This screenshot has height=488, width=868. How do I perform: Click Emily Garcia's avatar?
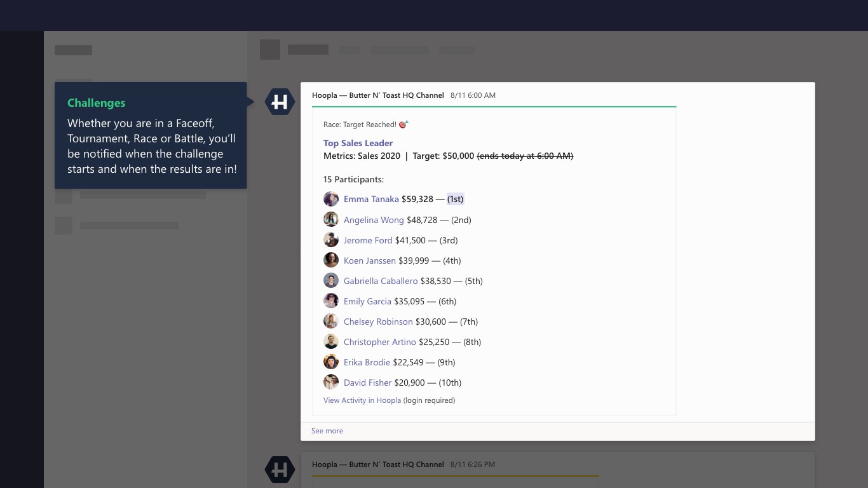331,301
